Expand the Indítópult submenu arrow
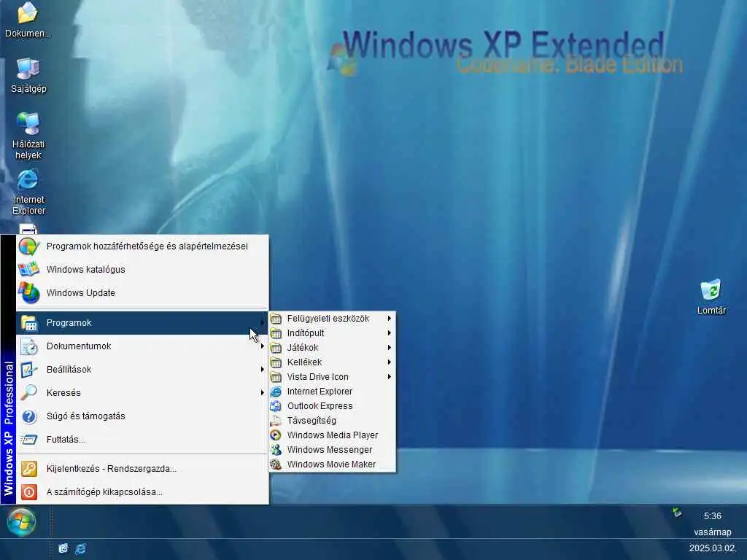Viewport: 747px width, 560px height. (390, 332)
